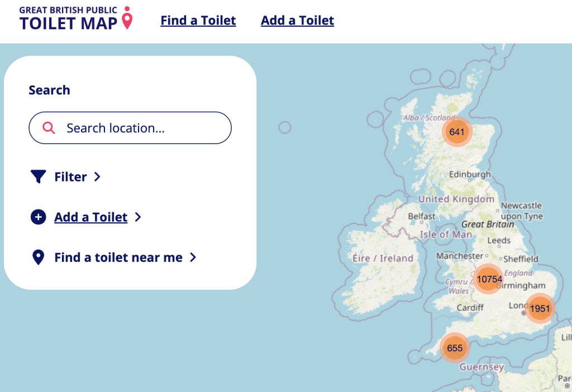Click the Great British Public Toilet Map title
The image size is (572, 392).
[68, 18]
